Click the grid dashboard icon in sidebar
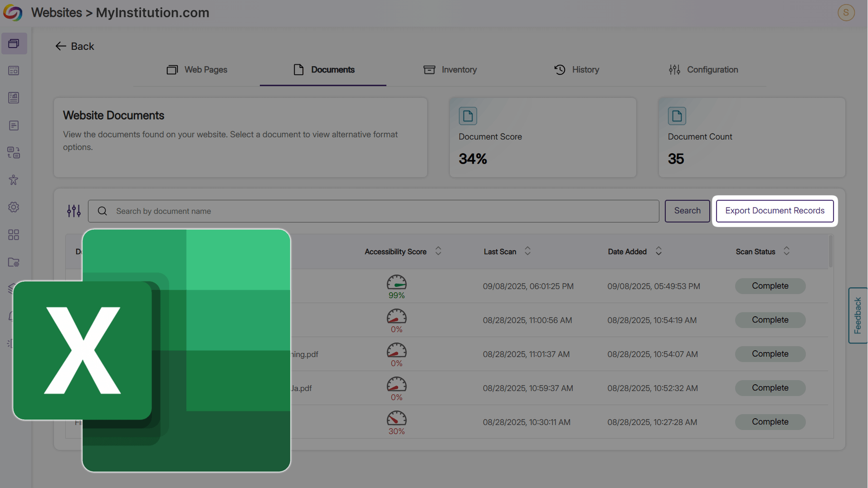The image size is (868, 488). tap(14, 235)
